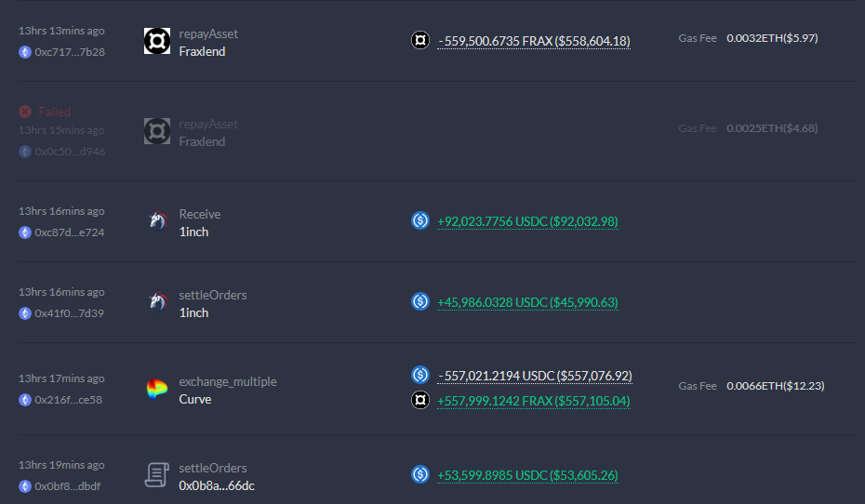Click the 13hrs 19mins ago timestamp
The height and width of the screenshot is (504, 865).
coord(61,465)
